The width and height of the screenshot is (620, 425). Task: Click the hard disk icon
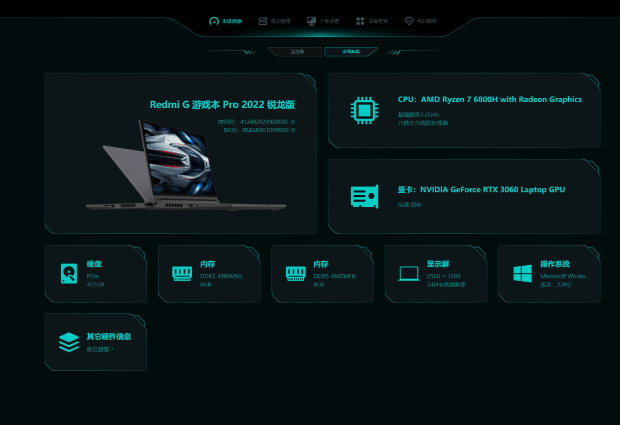(69, 273)
